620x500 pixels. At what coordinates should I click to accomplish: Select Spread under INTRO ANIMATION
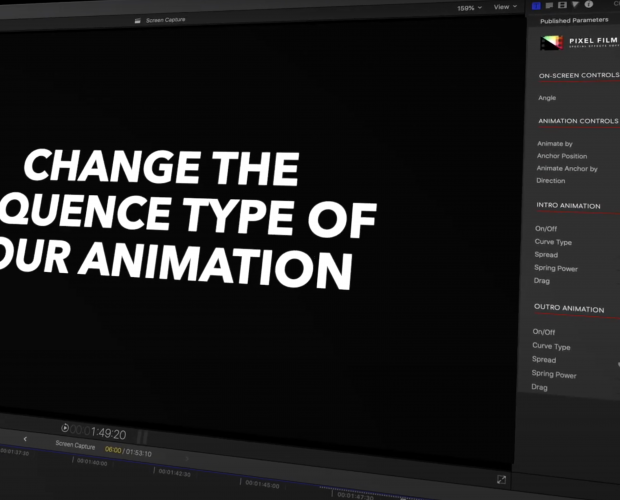[546, 255]
